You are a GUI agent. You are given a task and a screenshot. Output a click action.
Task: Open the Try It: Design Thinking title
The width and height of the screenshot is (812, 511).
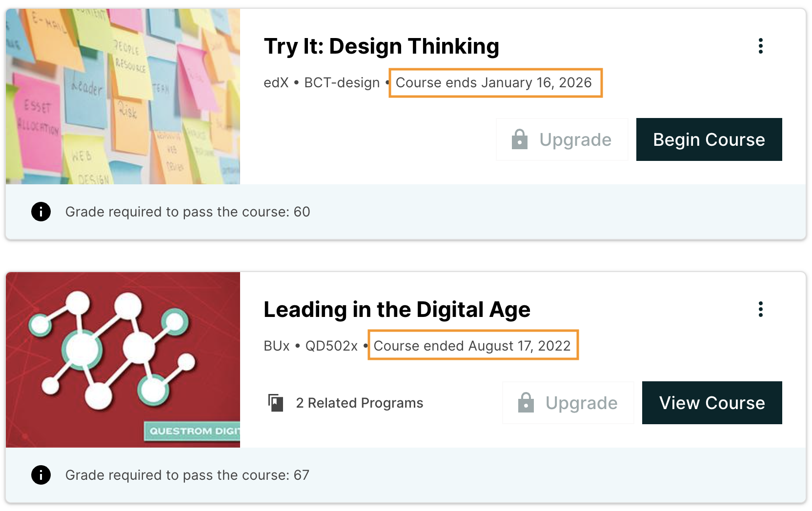pos(381,46)
